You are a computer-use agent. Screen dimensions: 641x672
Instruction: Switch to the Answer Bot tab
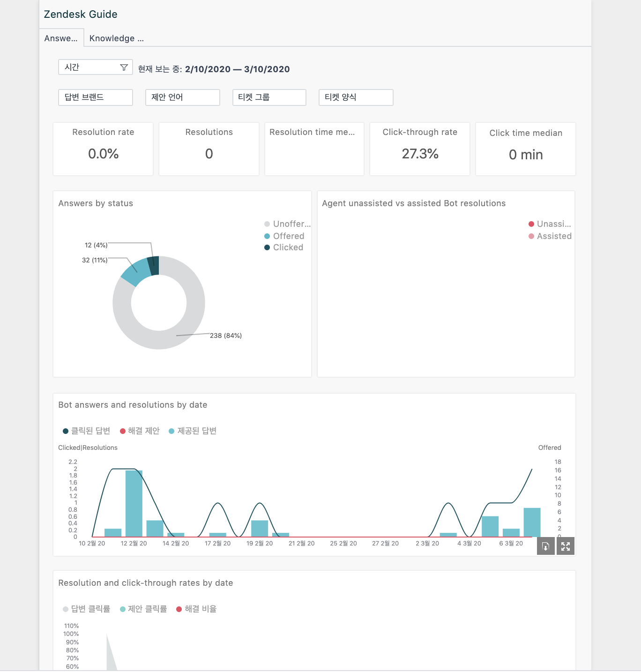point(61,38)
